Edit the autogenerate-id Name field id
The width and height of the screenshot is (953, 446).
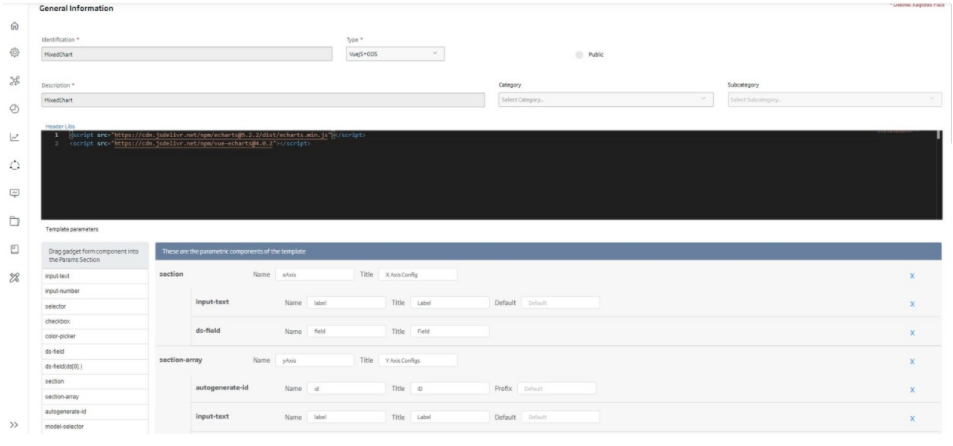pyautogui.click(x=346, y=388)
